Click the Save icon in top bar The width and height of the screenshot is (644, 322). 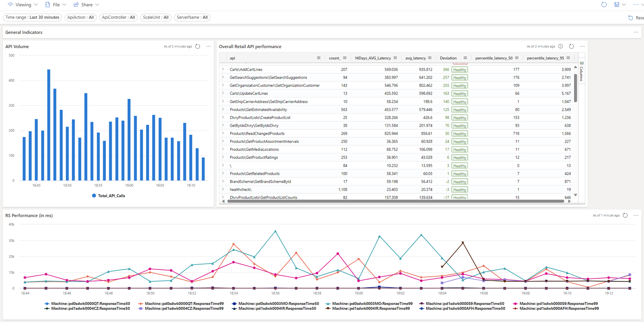(x=617, y=5)
